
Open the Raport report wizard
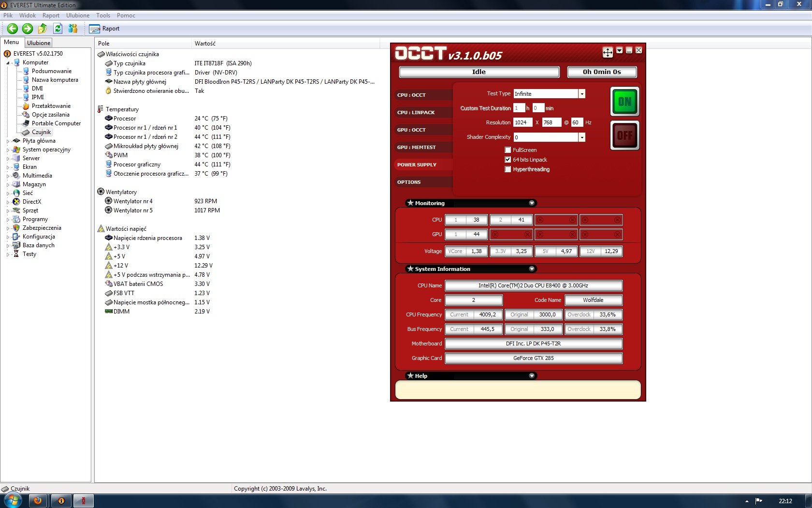pyautogui.click(x=104, y=29)
